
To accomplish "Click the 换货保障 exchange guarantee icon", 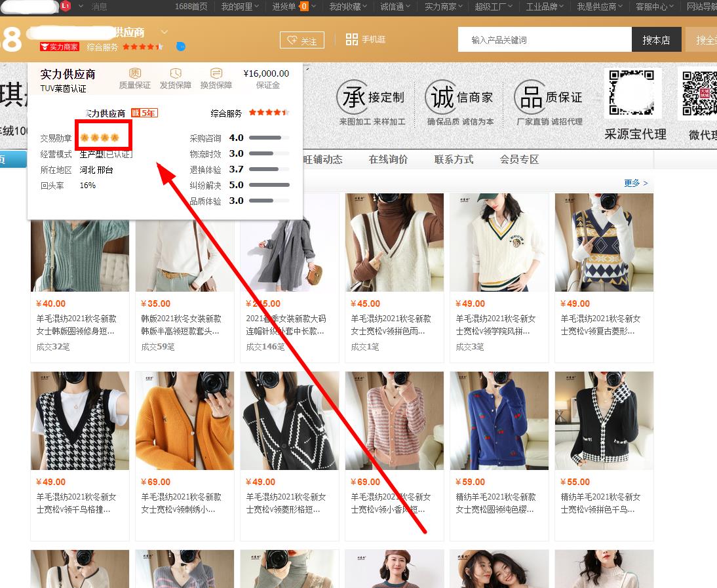I will point(216,73).
